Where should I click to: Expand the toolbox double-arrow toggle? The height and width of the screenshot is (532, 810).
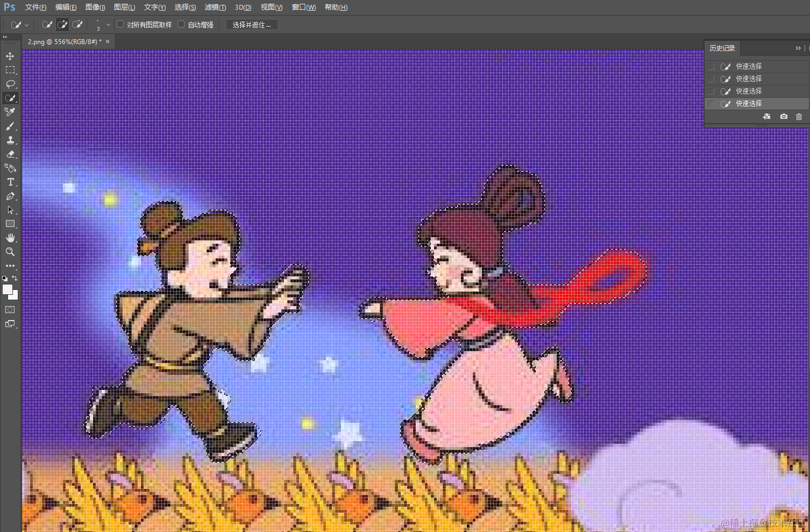(5, 37)
